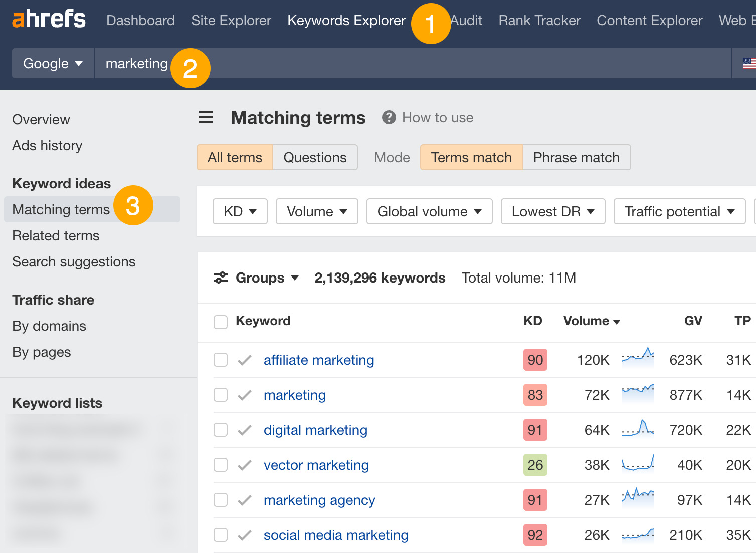Check the checkbox for vector marketing keyword
Viewport: 756px width, 553px height.
(220, 465)
